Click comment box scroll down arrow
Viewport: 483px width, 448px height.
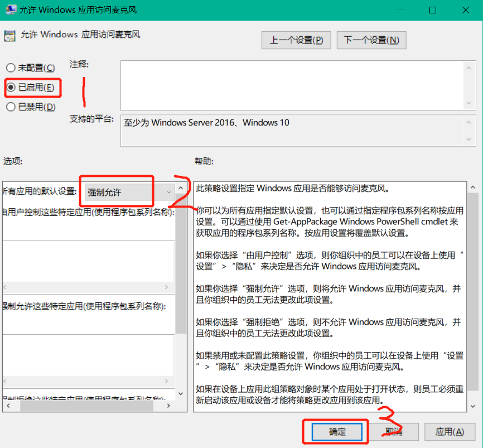coord(468,103)
